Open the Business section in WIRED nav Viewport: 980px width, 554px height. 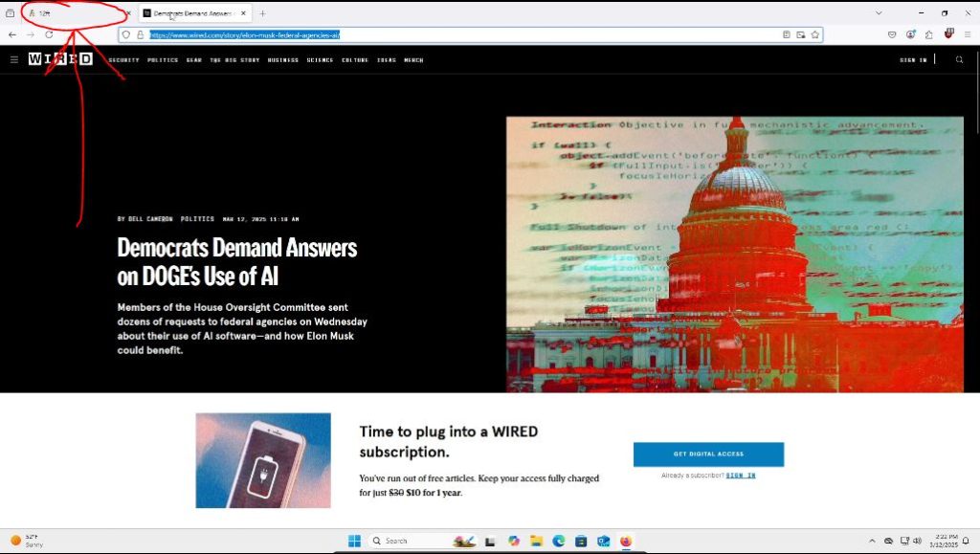(x=282, y=60)
